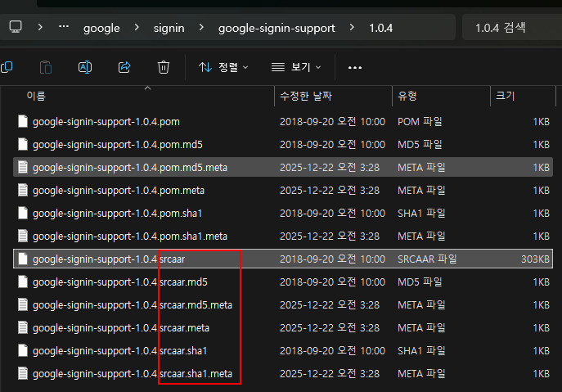Viewport: 562px width, 392px height.
Task: Click document icon of srcaar.sha1.meta file
Action: (23, 374)
